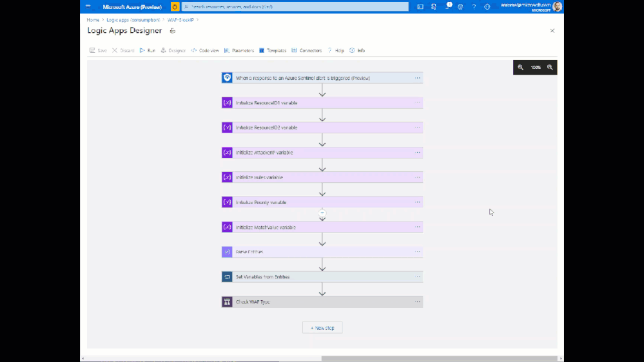Expand Initialize ResourceID1 variable step
The image size is (644, 362).
pyautogui.click(x=322, y=102)
